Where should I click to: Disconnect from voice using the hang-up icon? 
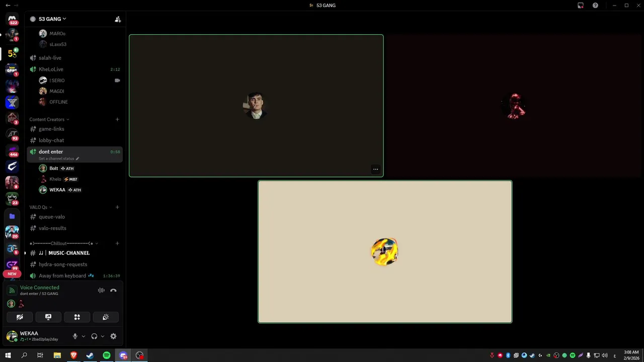[113, 290]
